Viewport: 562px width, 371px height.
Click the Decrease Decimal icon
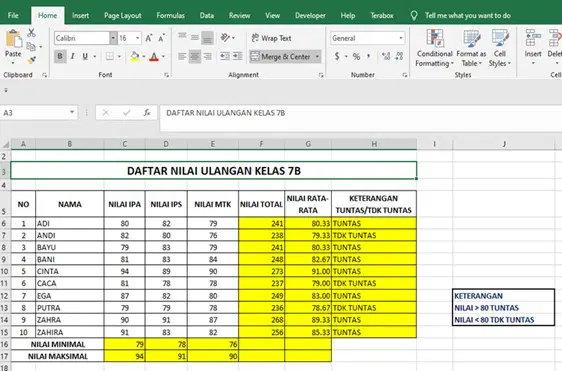click(x=399, y=56)
